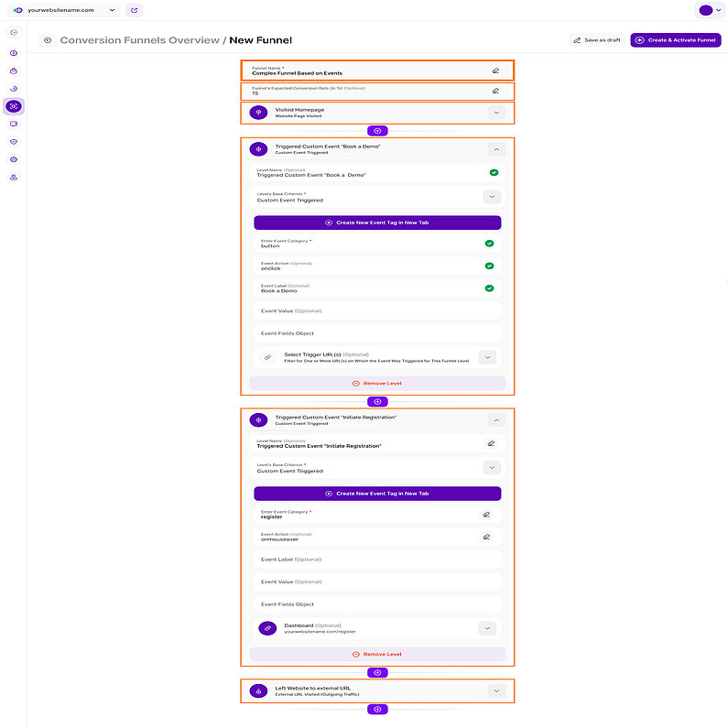Click the back arrow beside Conversion Funnels Overview

coord(47,40)
